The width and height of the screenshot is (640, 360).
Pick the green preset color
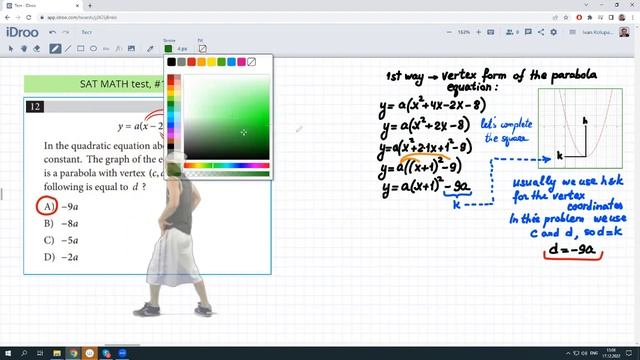221,62
